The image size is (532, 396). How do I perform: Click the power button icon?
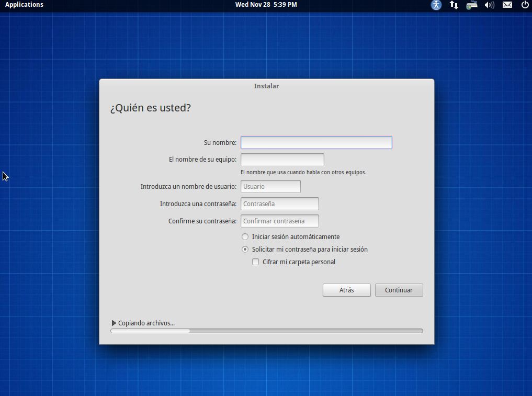[x=525, y=5]
